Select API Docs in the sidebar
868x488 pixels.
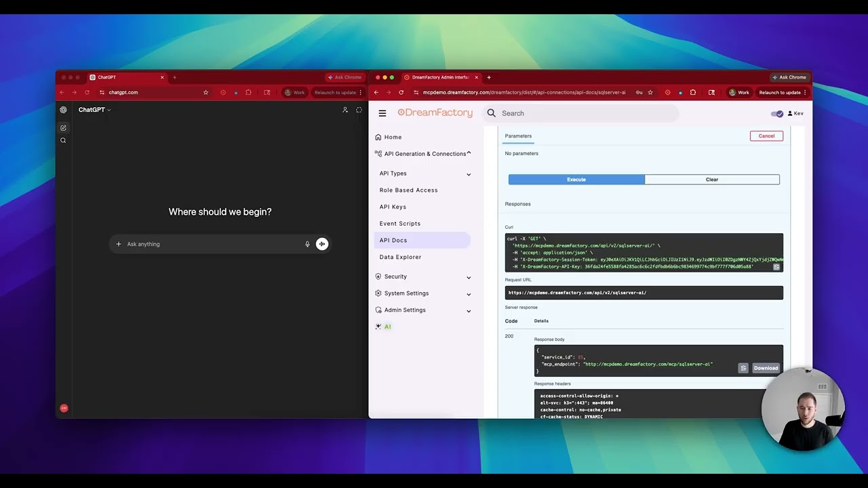[422, 240]
